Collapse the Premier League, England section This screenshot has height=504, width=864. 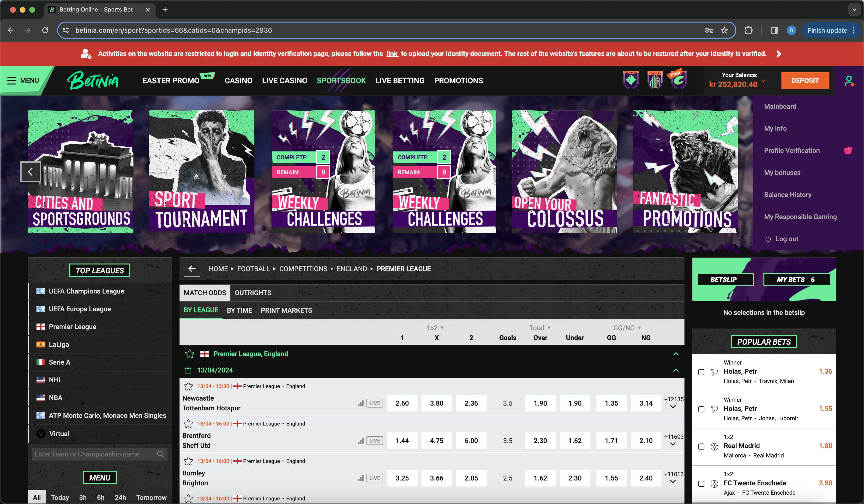coord(676,354)
